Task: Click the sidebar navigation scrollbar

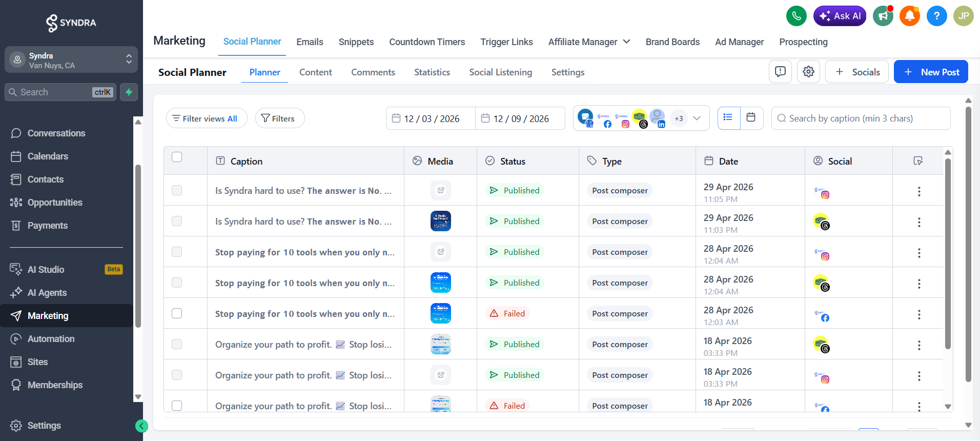Action: pos(138,246)
